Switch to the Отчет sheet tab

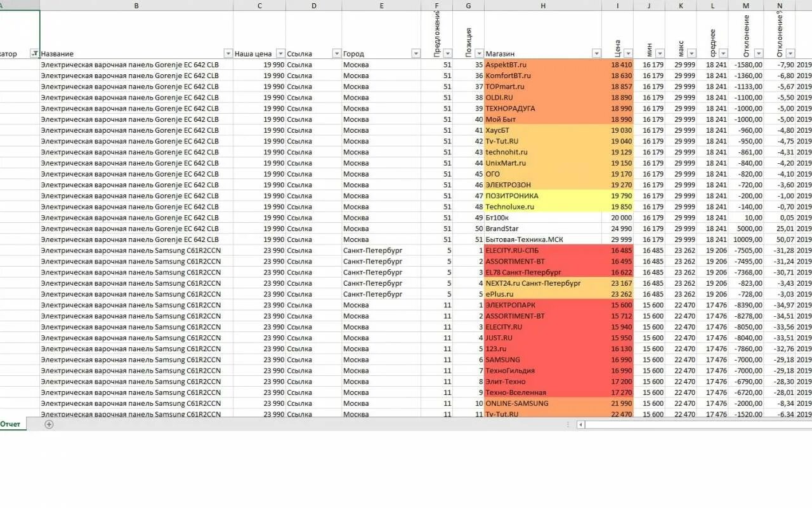click(11, 424)
